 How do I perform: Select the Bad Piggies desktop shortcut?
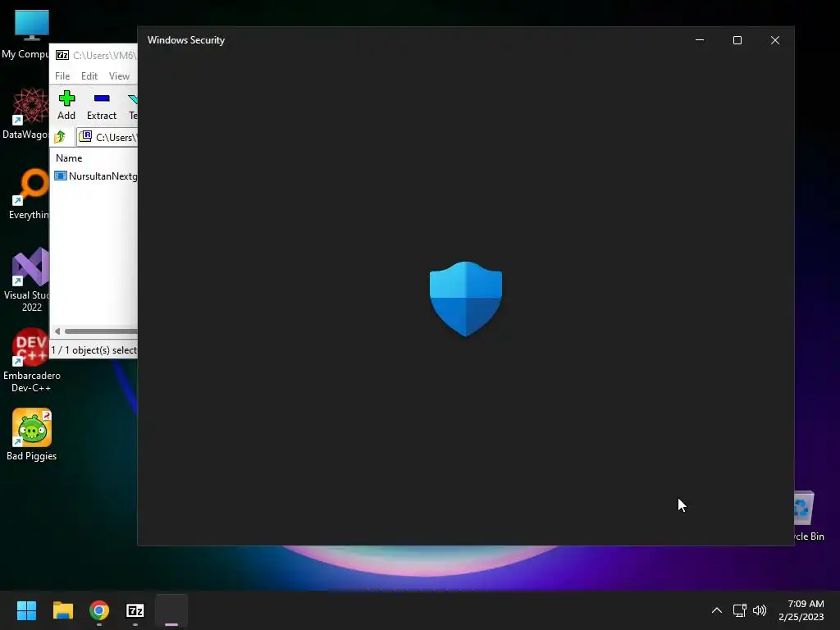tap(32, 435)
